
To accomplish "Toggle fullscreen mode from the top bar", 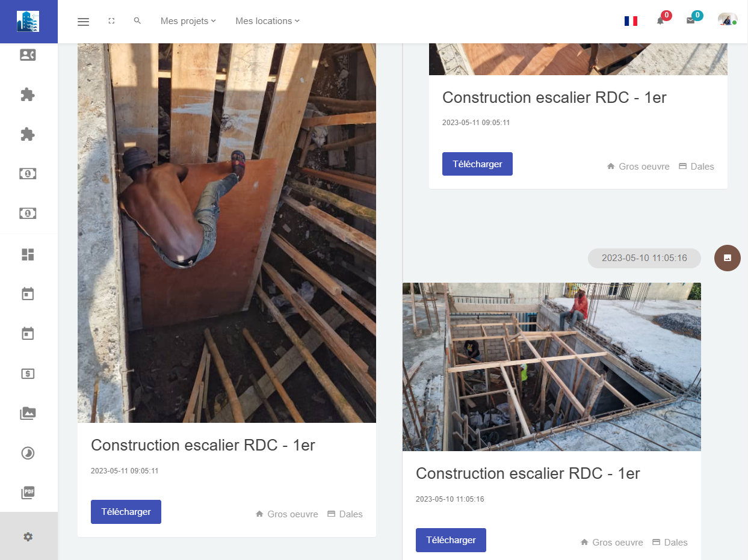I will 111,21.
